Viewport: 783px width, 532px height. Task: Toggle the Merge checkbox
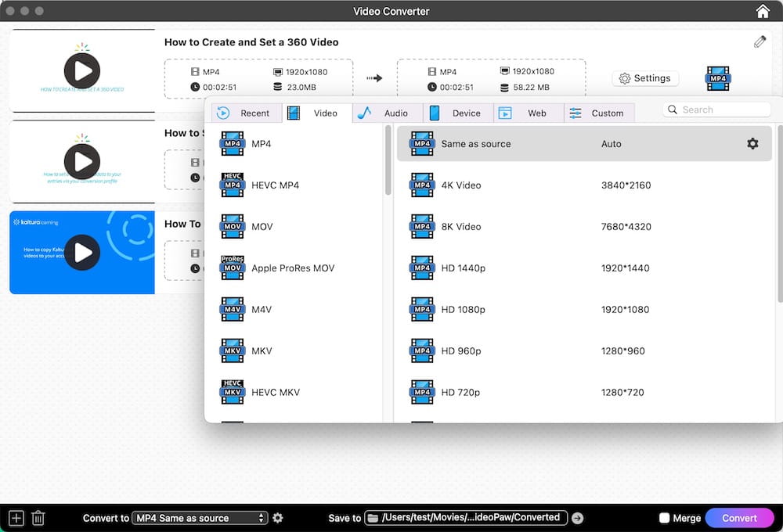click(x=664, y=518)
